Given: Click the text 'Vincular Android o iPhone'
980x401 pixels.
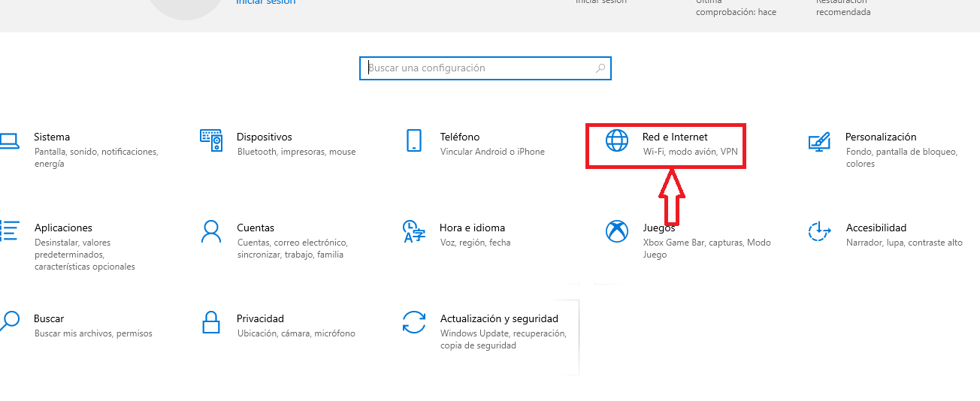Looking at the screenshot, I should click(x=492, y=152).
